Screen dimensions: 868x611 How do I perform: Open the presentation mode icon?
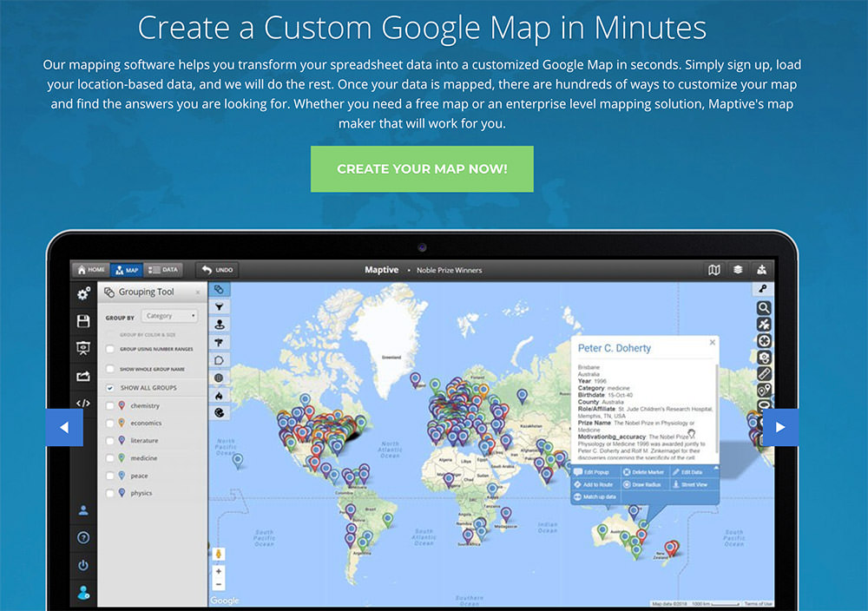pyautogui.click(x=83, y=348)
